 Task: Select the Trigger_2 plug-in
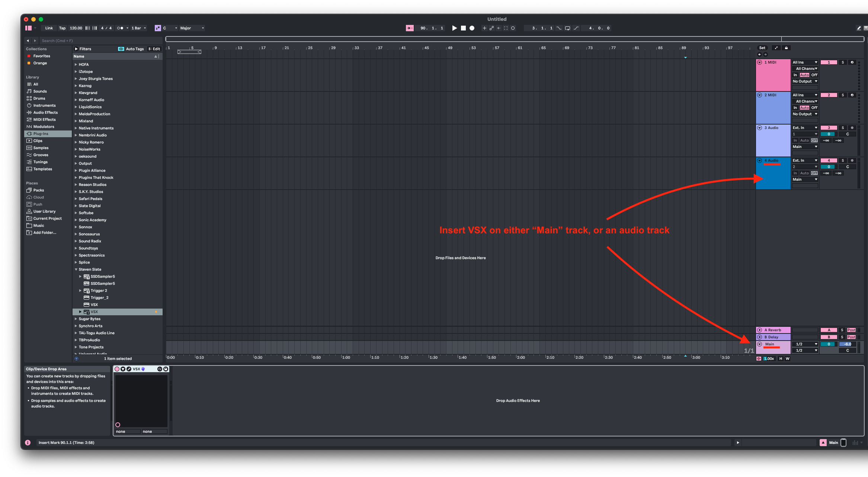point(99,298)
